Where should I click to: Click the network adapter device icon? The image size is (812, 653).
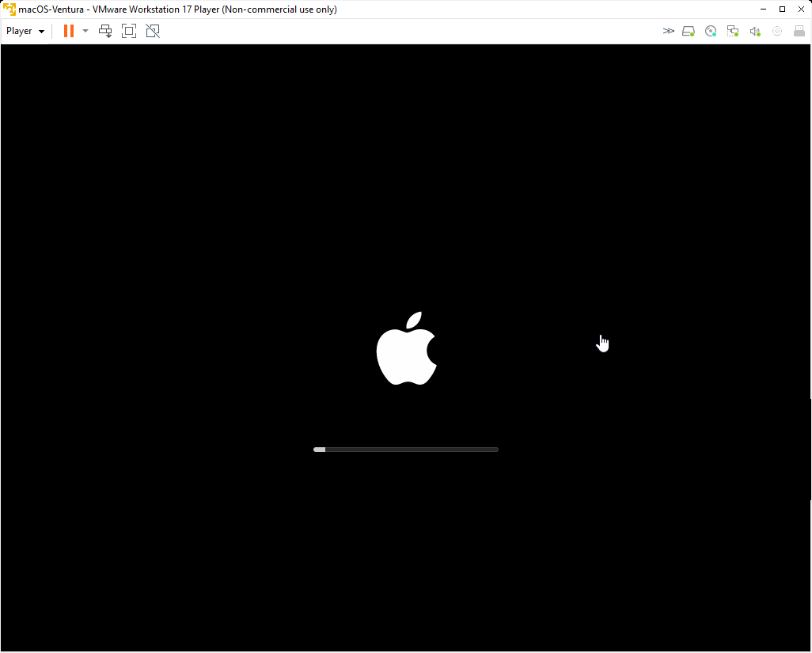click(x=733, y=31)
